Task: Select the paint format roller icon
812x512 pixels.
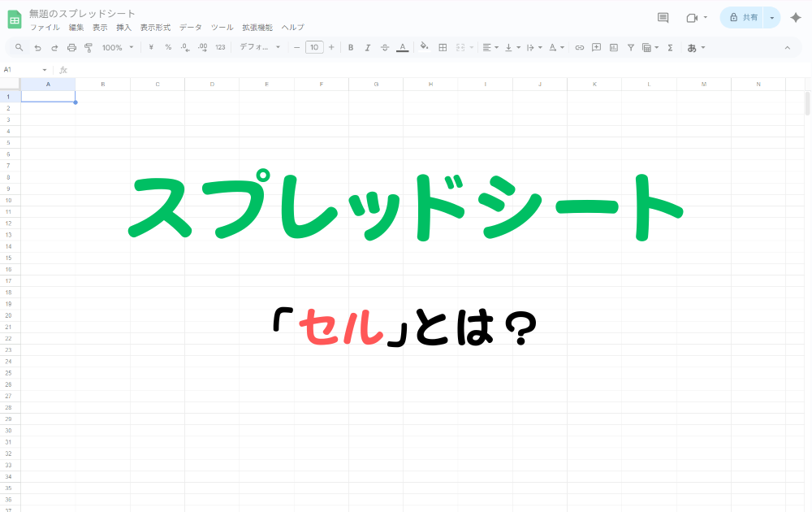Action: click(89, 48)
